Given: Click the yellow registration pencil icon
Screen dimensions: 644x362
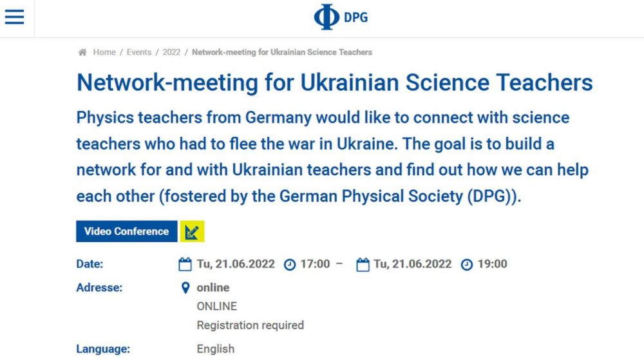Looking at the screenshot, I should pos(192,232).
